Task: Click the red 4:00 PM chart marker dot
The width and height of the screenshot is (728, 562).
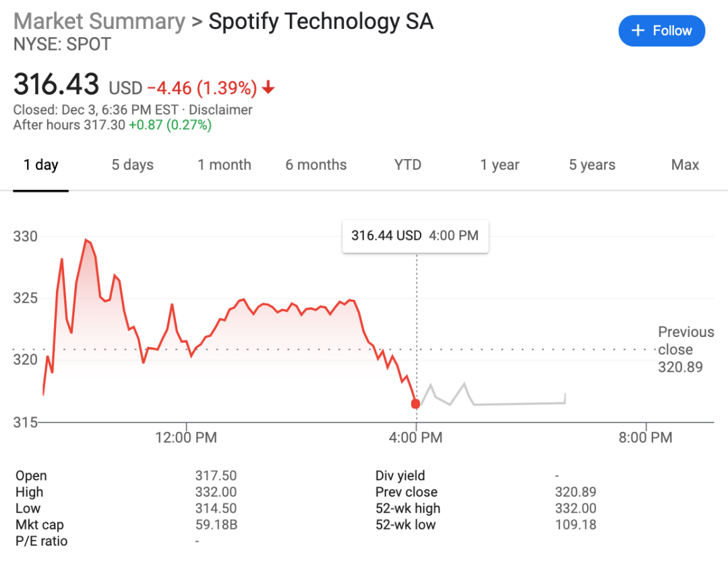Action: [x=415, y=404]
